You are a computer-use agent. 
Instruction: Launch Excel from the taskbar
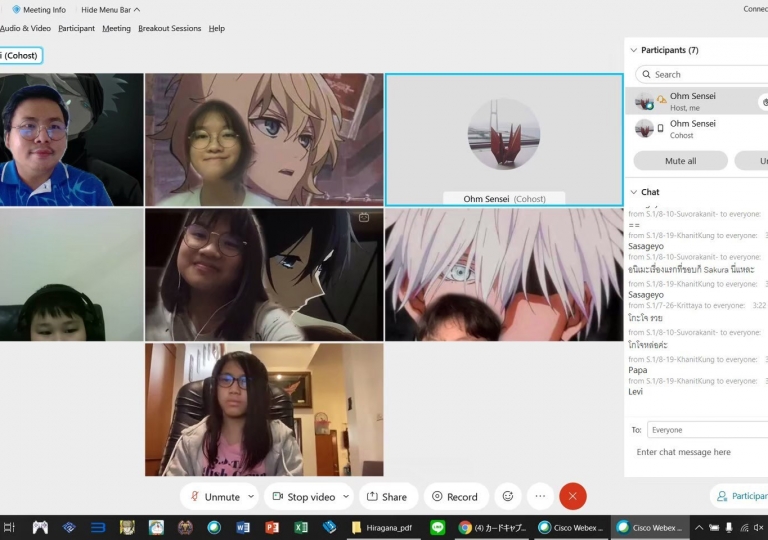coord(301,527)
